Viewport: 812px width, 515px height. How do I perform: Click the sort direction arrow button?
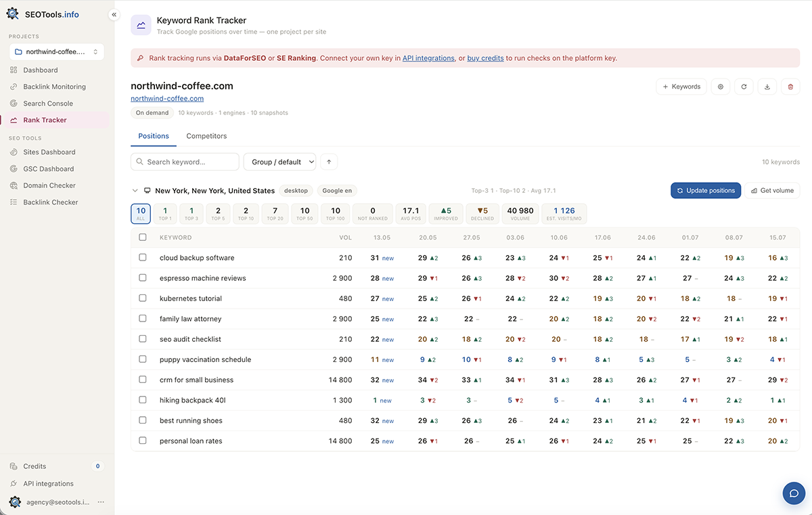pos(330,162)
